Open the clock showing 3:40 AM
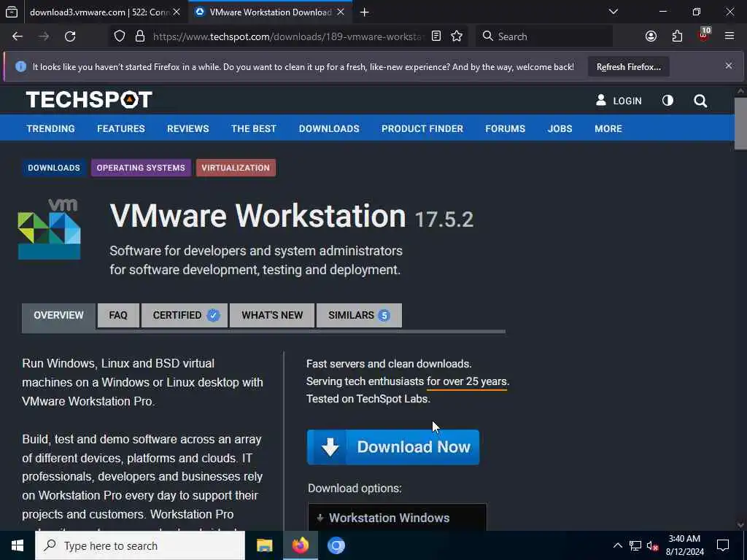 click(x=684, y=545)
